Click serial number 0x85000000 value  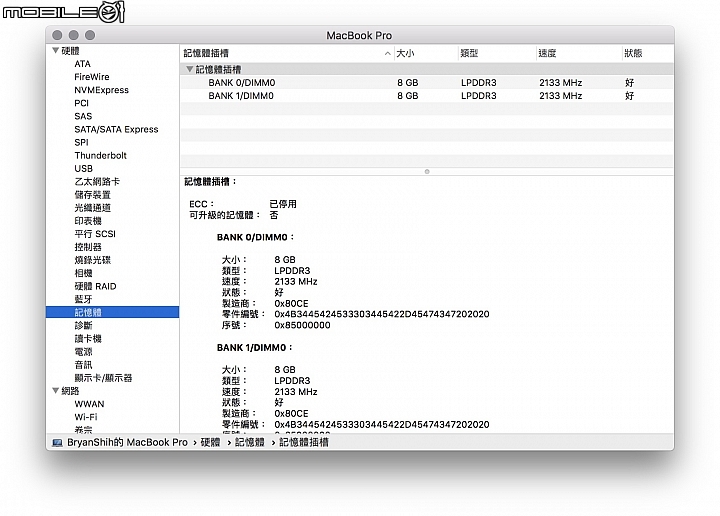pyautogui.click(x=302, y=325)
